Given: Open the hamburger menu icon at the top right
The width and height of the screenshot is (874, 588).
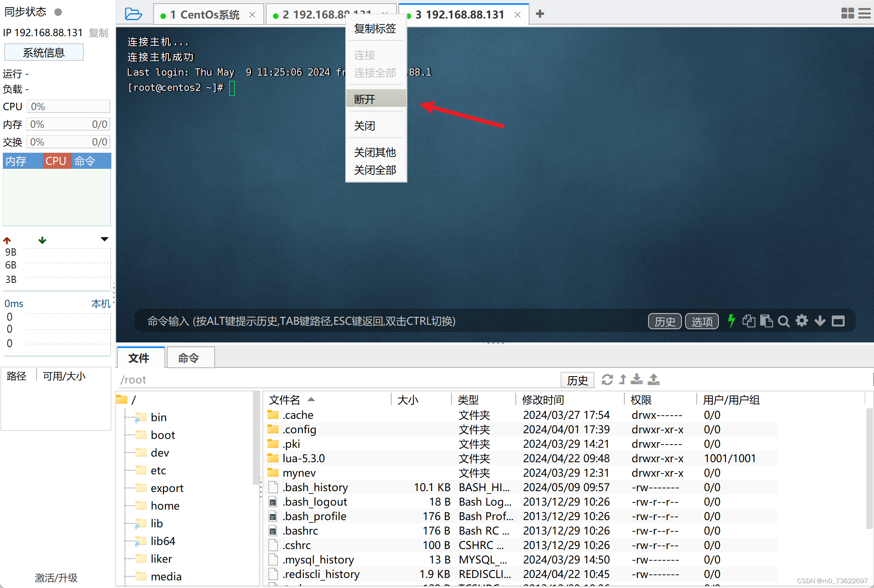Looking at the screenshot, I should pyautogui.click(x=864, y=13).
